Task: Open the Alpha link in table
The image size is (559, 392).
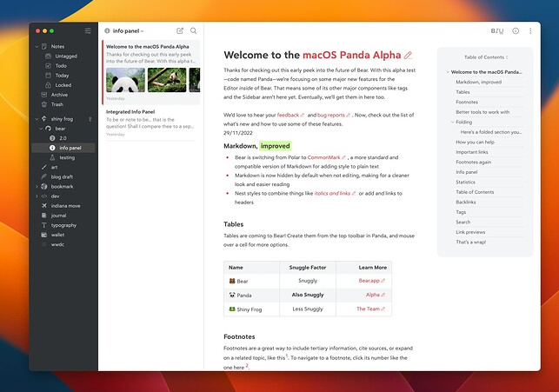Action: click(x=375, y=295)
